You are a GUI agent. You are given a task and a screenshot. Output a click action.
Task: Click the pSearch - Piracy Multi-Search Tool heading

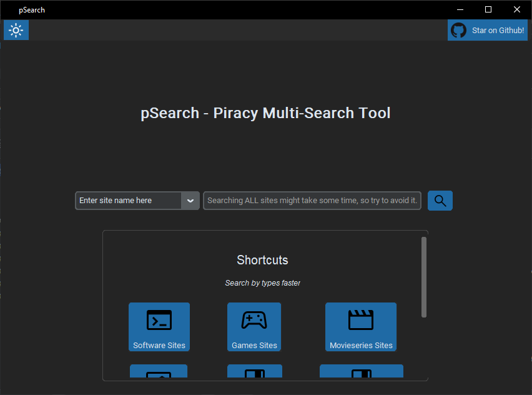(x=265, y=113)
